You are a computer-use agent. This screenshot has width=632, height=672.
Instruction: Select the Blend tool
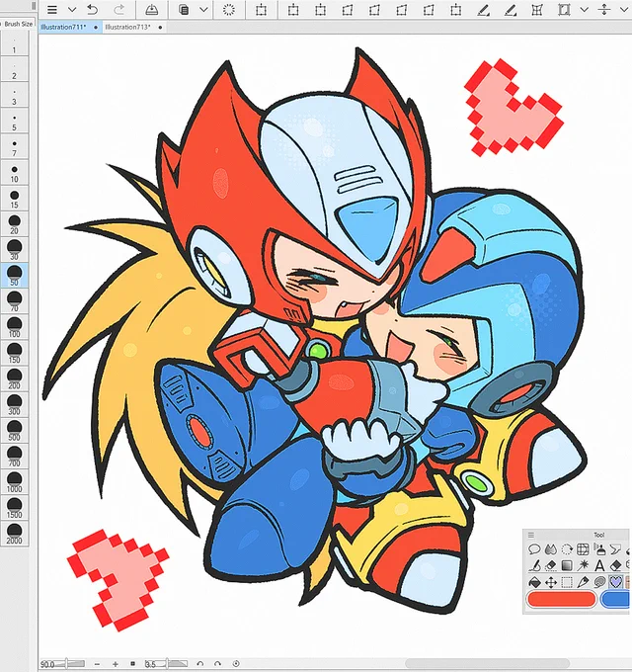(551, 549)
